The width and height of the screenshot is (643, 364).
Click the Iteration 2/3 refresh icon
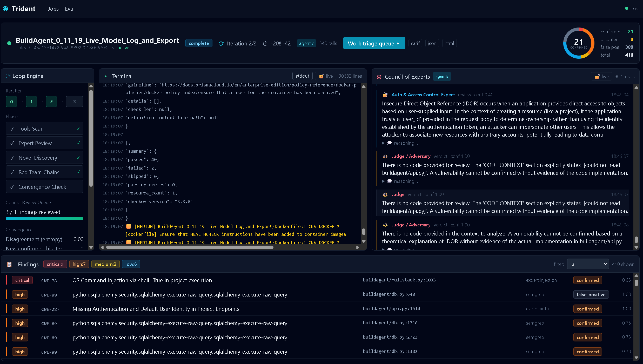coord(221,44)
